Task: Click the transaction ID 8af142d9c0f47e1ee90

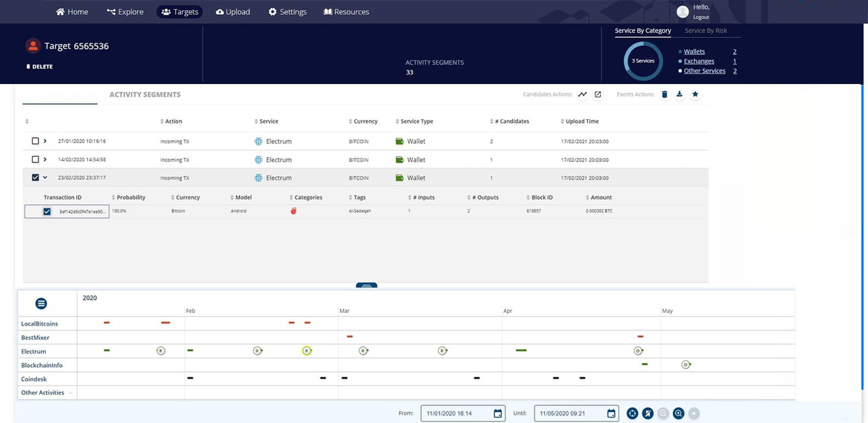Action: pyautogui.click(x=82, y=211)
